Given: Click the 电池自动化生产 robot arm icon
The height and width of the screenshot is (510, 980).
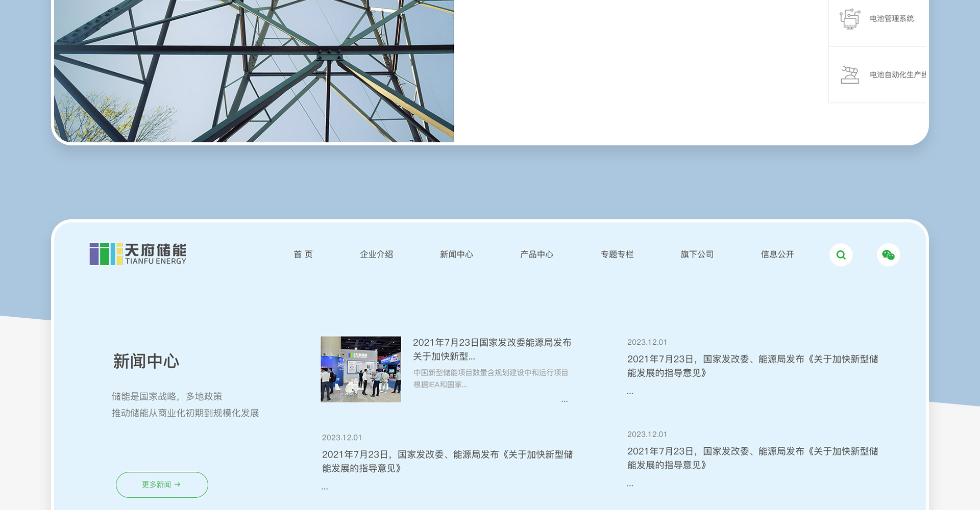Looking at the screenshot, I should pos(850,75).
